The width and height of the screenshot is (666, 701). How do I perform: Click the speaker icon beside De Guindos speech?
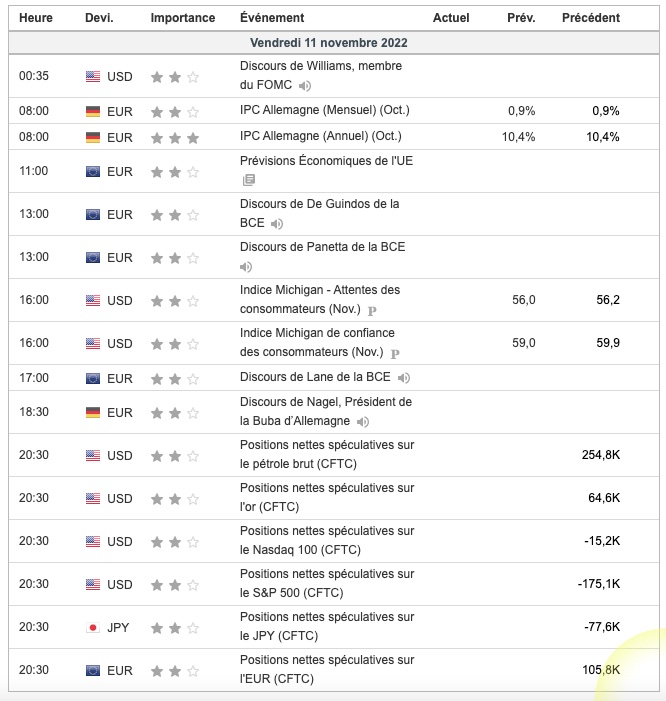(x=277, y=224)
